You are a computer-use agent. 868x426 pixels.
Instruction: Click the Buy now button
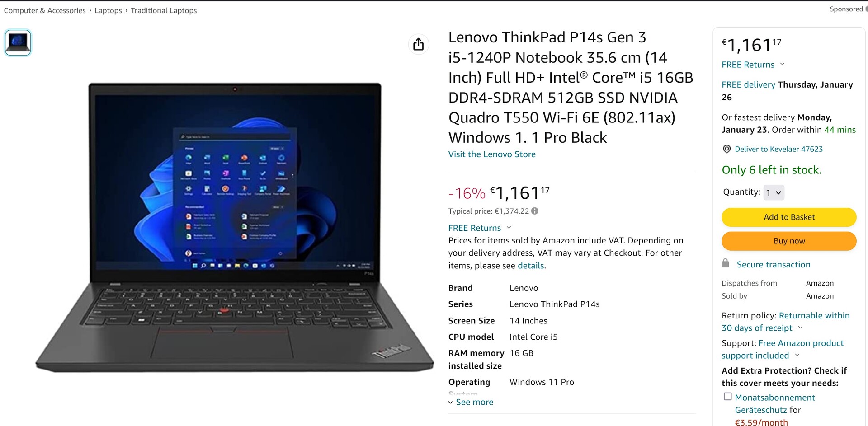(789, 241)
